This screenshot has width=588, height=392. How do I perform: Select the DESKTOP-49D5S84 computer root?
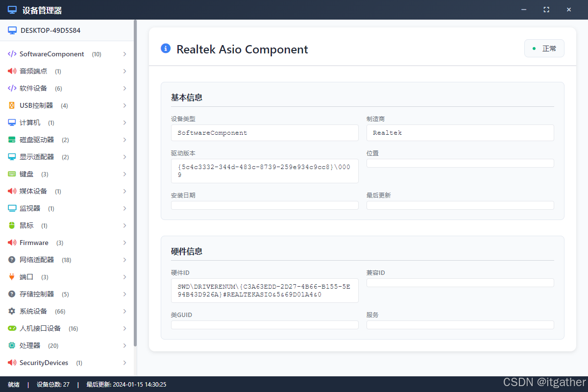click(67, 30)
